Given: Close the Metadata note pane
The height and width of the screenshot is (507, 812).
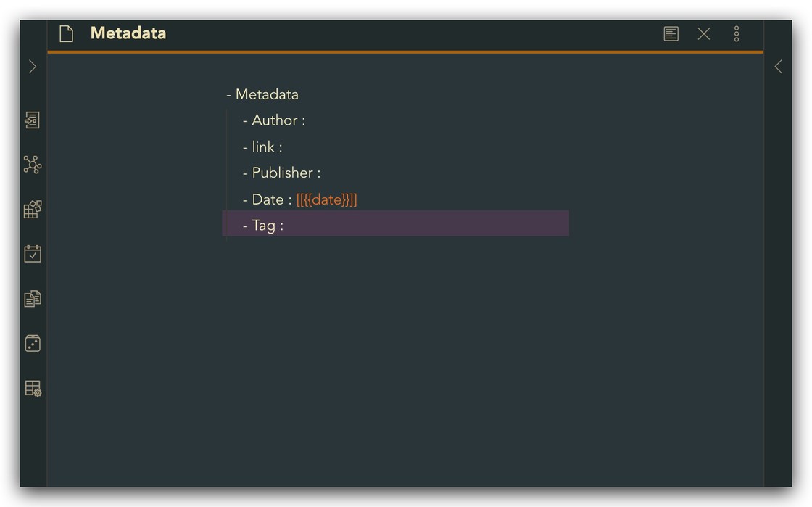Looking at the screenshot, I should coord(704,34).
